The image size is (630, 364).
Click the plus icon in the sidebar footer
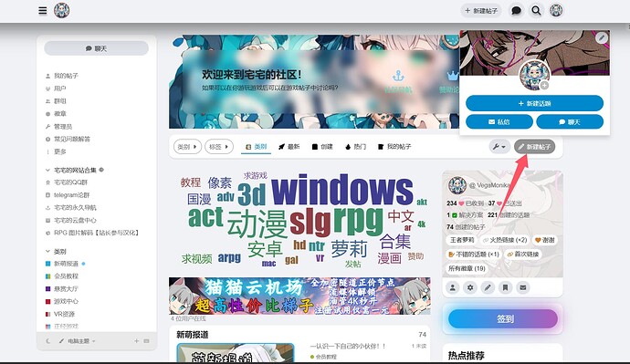(x=137, y=341)
